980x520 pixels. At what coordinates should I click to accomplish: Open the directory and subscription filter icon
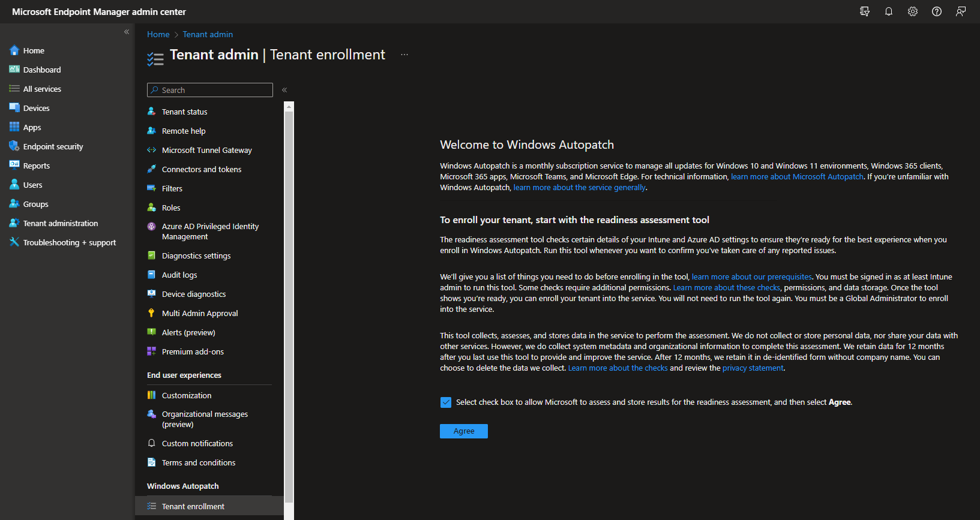point(865,11)
